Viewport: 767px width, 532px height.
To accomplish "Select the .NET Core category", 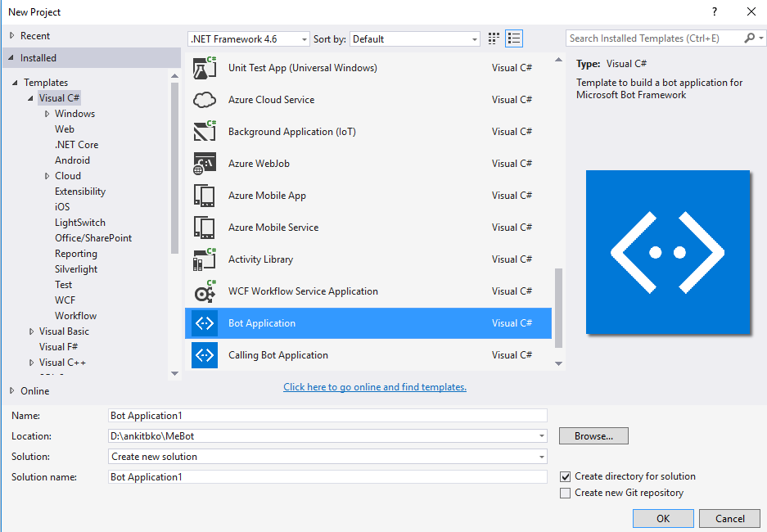I will (x=76, y=145).
